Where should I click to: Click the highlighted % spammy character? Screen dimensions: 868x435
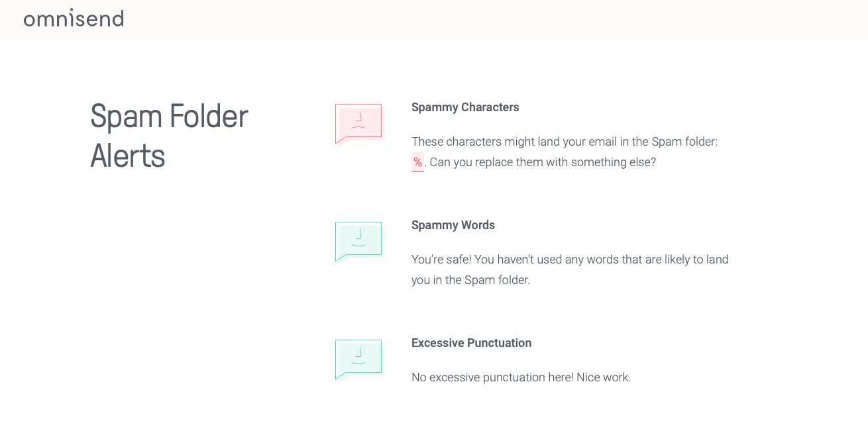[417, 162]
